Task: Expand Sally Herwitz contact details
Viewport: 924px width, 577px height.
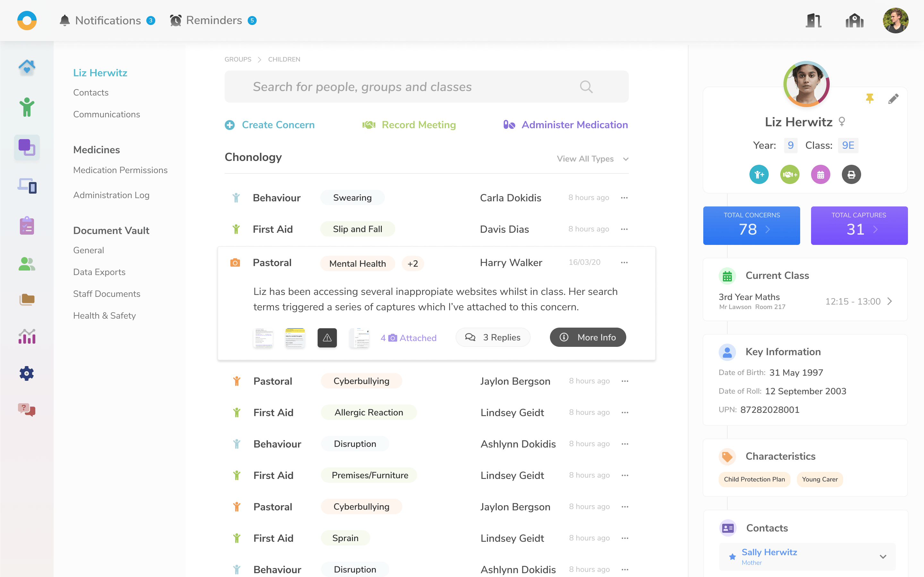Action: (883, 557)
